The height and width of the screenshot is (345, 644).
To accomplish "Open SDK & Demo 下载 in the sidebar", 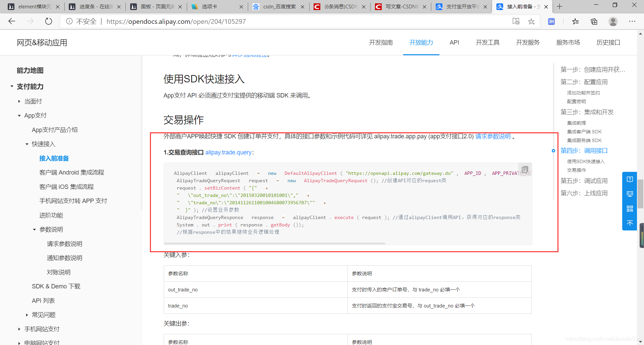I will coord(56,286).
